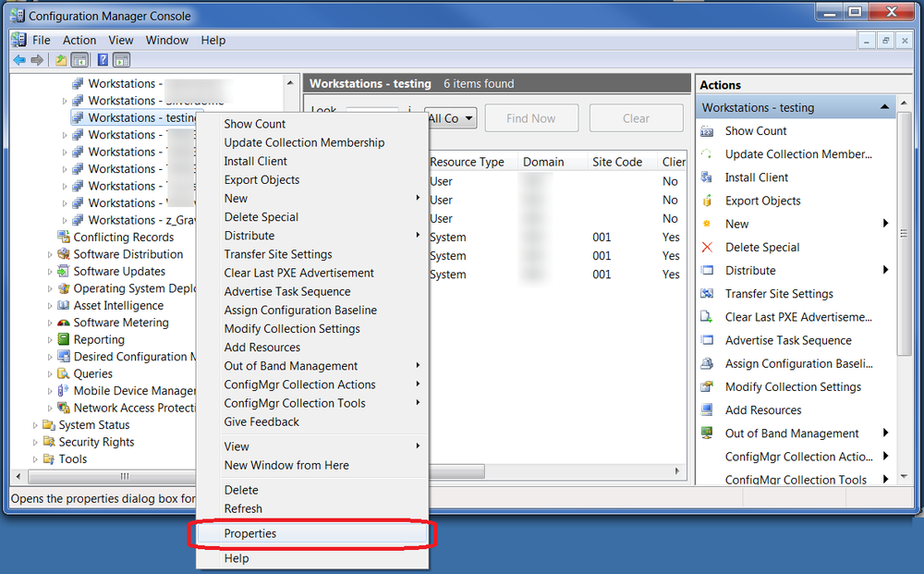
Task: Click the Transfer Site Settings icon
Action: point(707,294)
